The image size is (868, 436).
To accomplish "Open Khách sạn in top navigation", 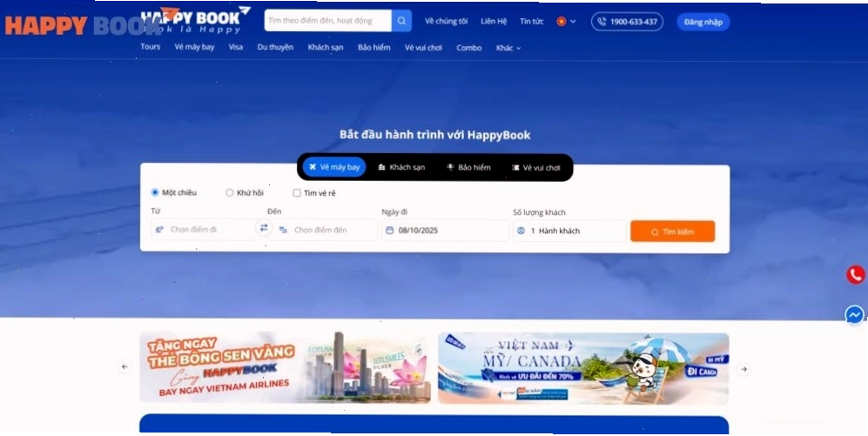I will pyautogui.click(x=326, y=48).
